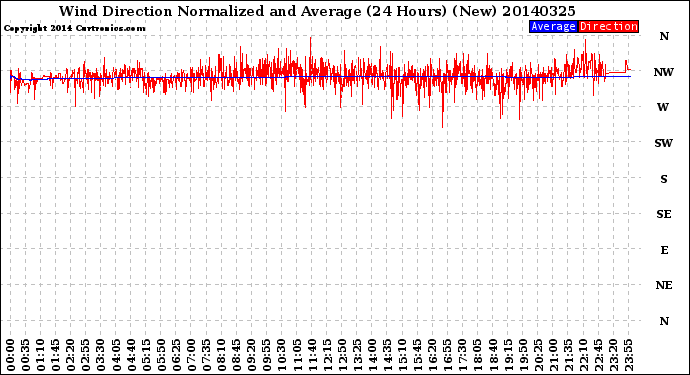Click the 16:20 time axis label
This screenshot has height=375, width=690.
point(433,355)
